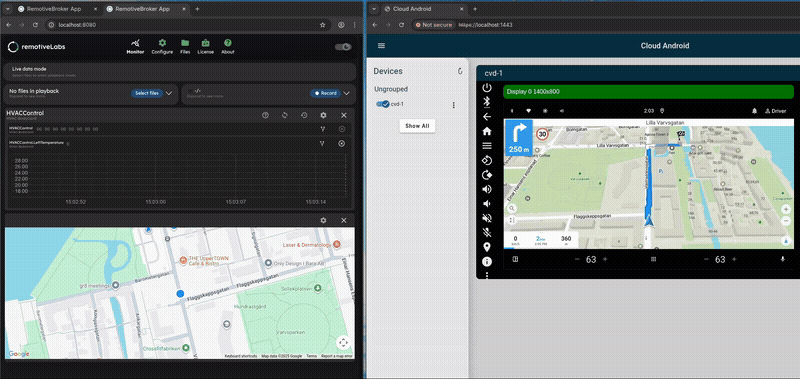
Task: Decrease the left temperature 63
Action: (578, 260)
